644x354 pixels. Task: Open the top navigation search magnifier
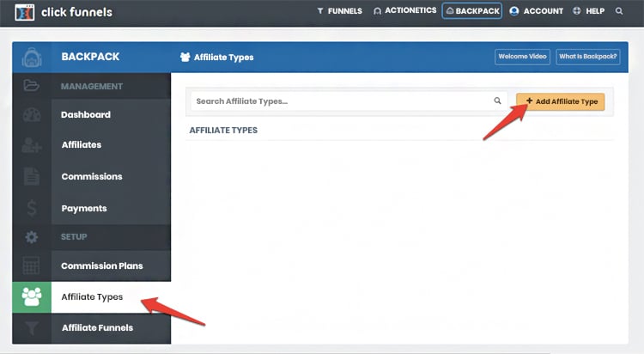coord(619,11)
